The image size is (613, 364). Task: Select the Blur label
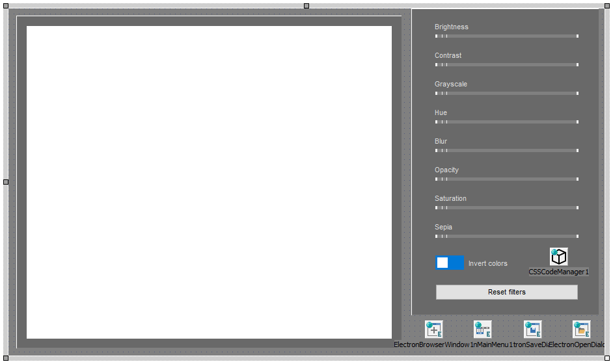click(x=441, y=141)
